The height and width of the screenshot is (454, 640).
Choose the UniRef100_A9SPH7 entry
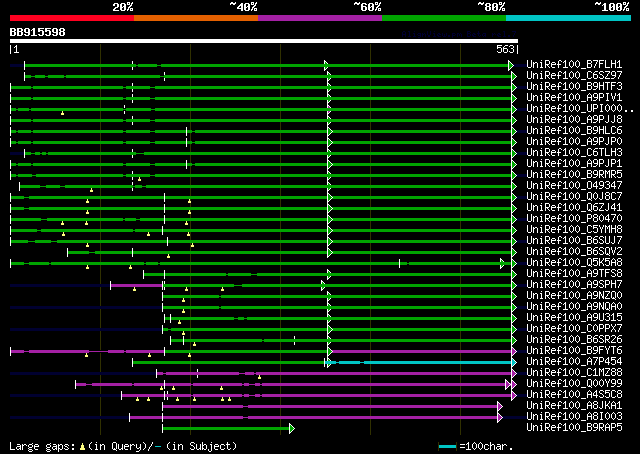tap(574, 285)
